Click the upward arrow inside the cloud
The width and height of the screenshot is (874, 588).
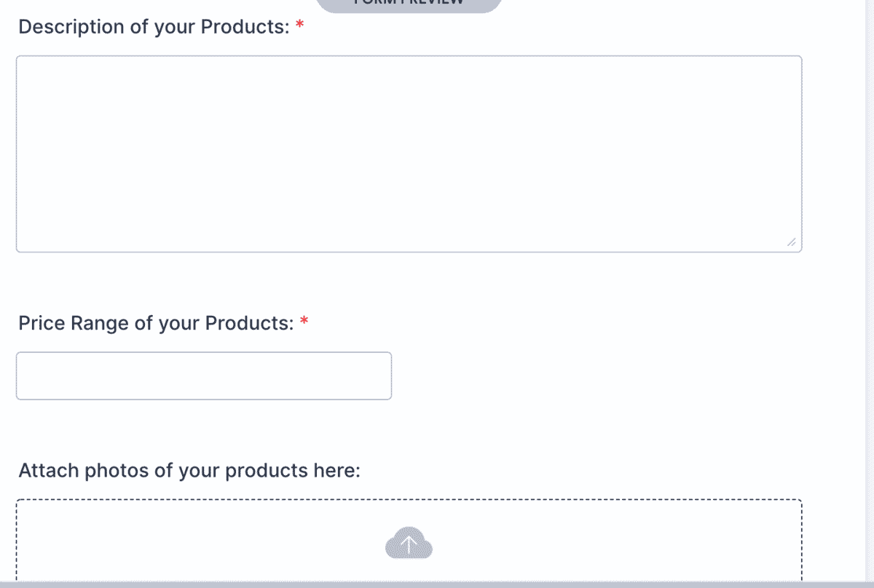point(409,543)
